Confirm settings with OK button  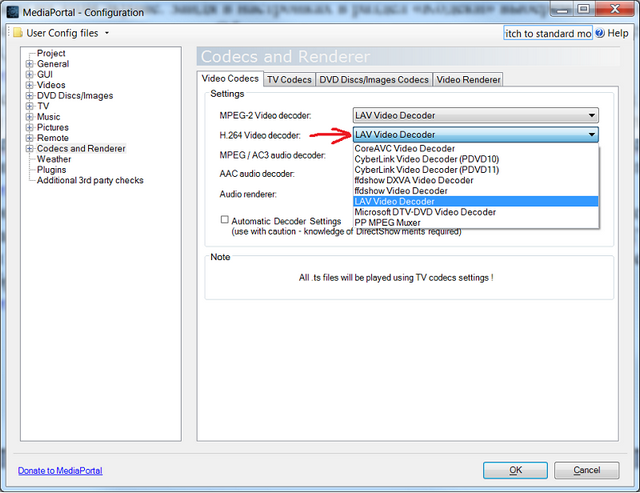(x=516, y=470)
